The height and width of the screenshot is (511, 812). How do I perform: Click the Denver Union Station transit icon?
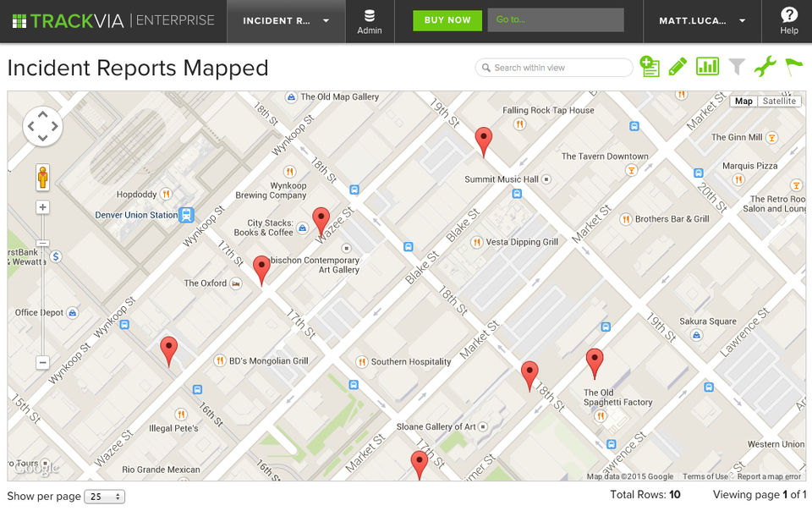click(186, 215)
